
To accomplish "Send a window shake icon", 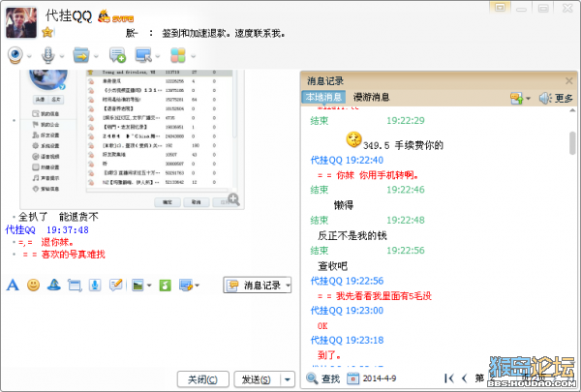I will pyautogui.click(x=75, y=286).
